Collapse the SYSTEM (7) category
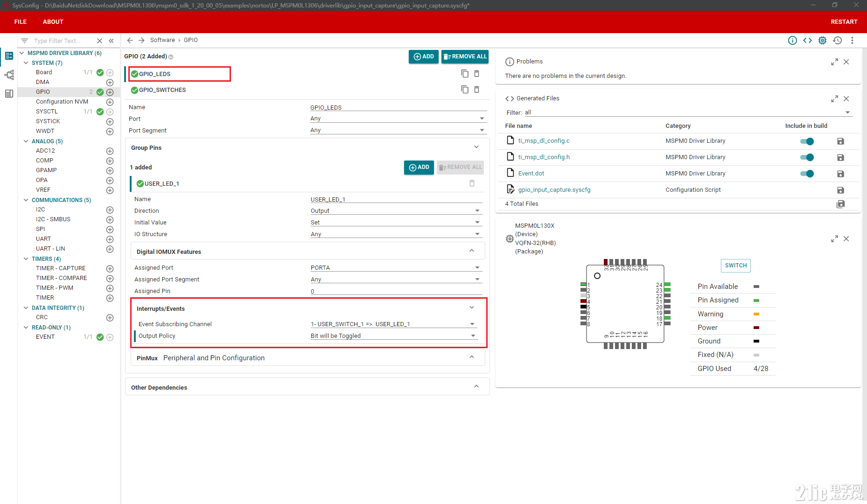Screen dimensions: 867x504 [x=26, y=63]
